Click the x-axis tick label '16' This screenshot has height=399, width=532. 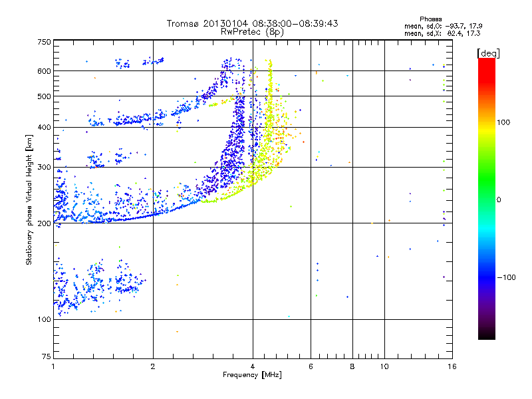pos(452,366)
